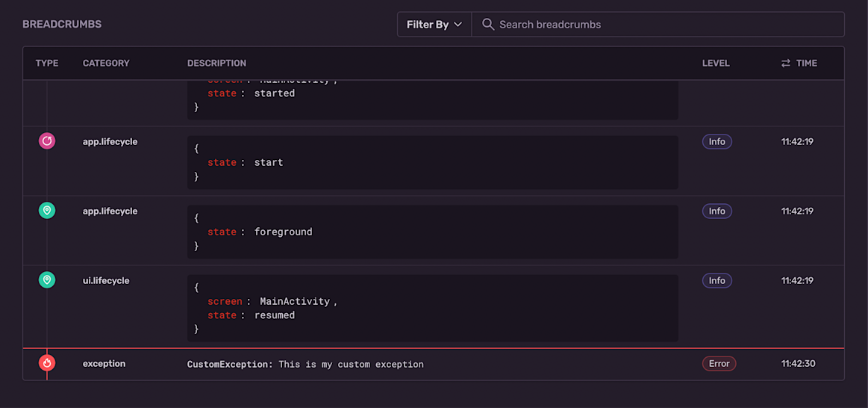The image size is (868, 408).
Task: Toggle time format with swap arrows icon
Action: [785, 64]
